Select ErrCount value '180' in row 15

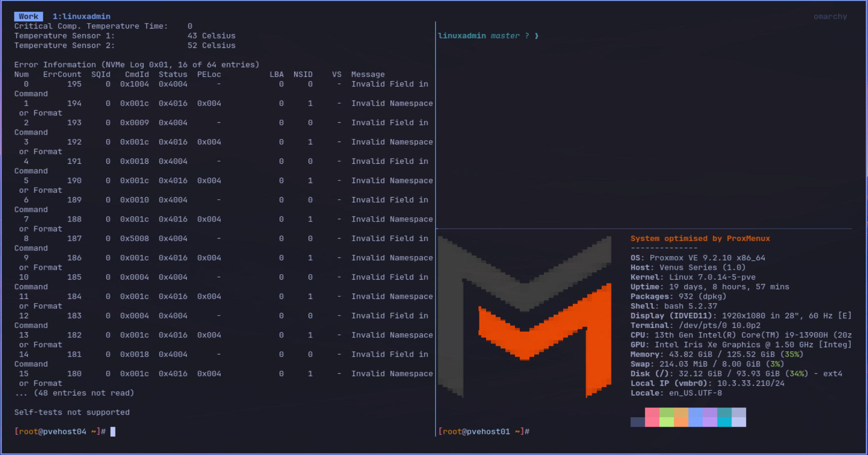coord(75,374)
